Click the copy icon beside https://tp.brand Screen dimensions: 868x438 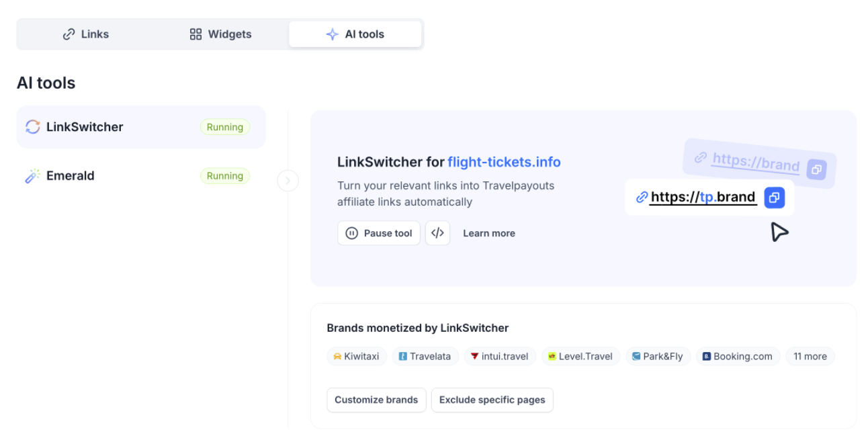[x=774, y=198]
